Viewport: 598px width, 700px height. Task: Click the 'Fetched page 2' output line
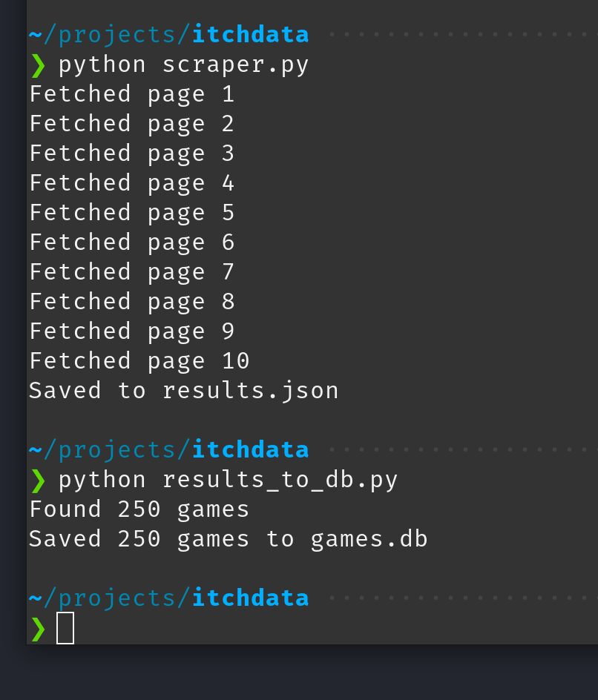(x=132, y=125)
